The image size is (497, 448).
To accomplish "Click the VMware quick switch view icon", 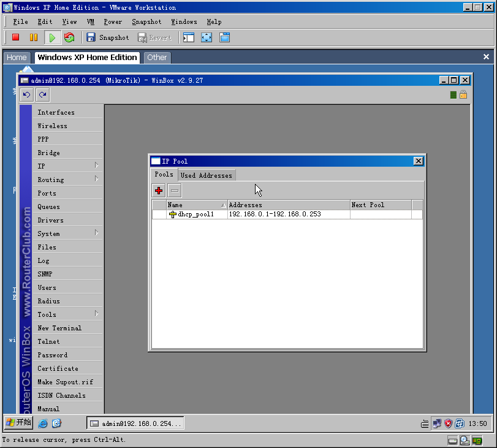I will [225, 37].
